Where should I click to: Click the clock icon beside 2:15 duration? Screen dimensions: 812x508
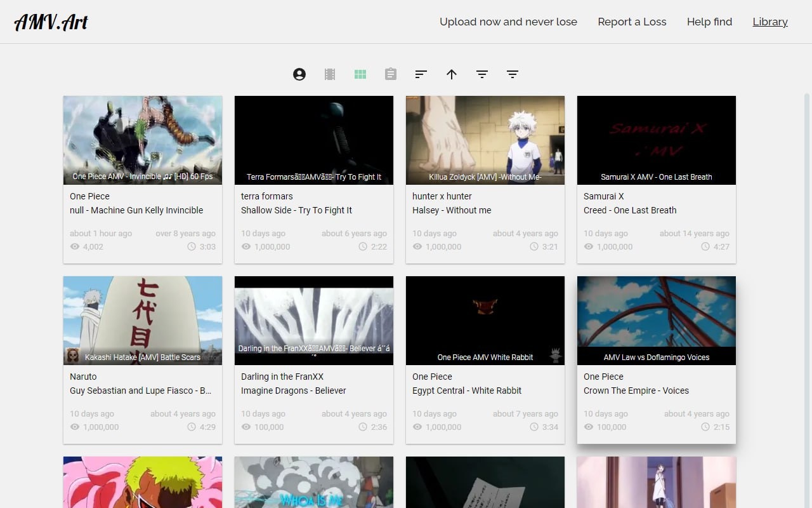click(705, 427)
